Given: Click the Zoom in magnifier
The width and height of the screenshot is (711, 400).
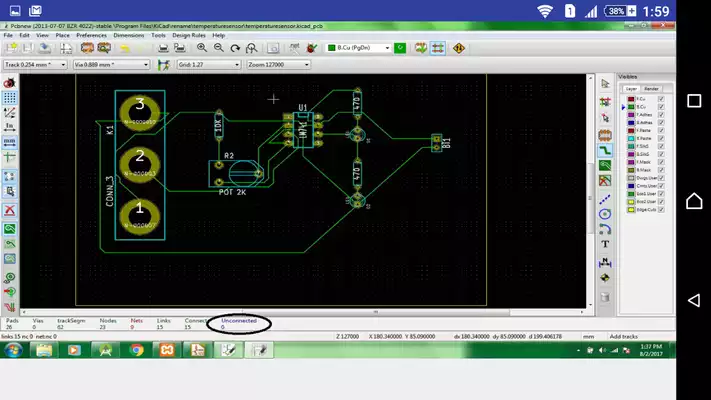Looking at the screenshot, I should point(202,48).
